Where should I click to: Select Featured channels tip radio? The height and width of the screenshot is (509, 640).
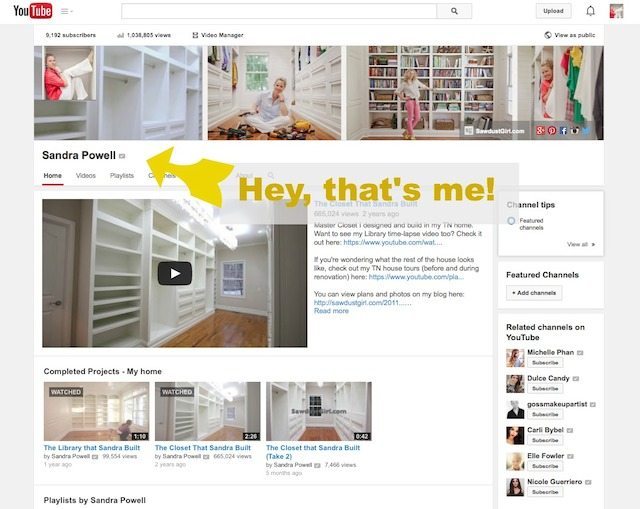[511, 221]
